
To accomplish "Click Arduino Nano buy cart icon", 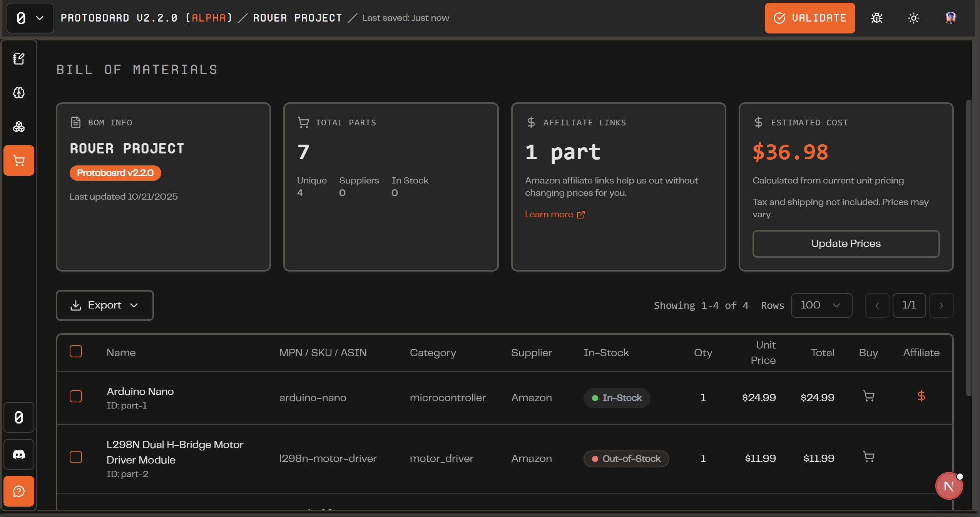I will (x=869, y=396).
